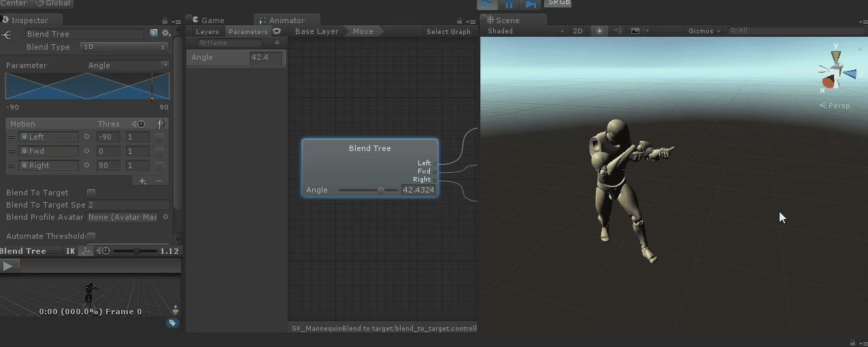868x347 pixels.
Task: Open the Parameter Angle dropdown
Action: coord(128,65)
